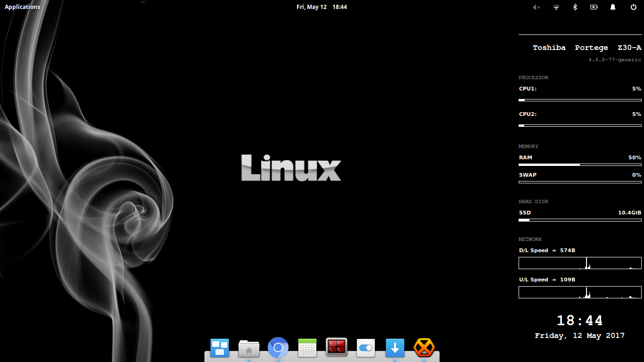Screen dimensions: 644x362
Task: Click the large '18:44' widget clock
Action: pos(580,321)
